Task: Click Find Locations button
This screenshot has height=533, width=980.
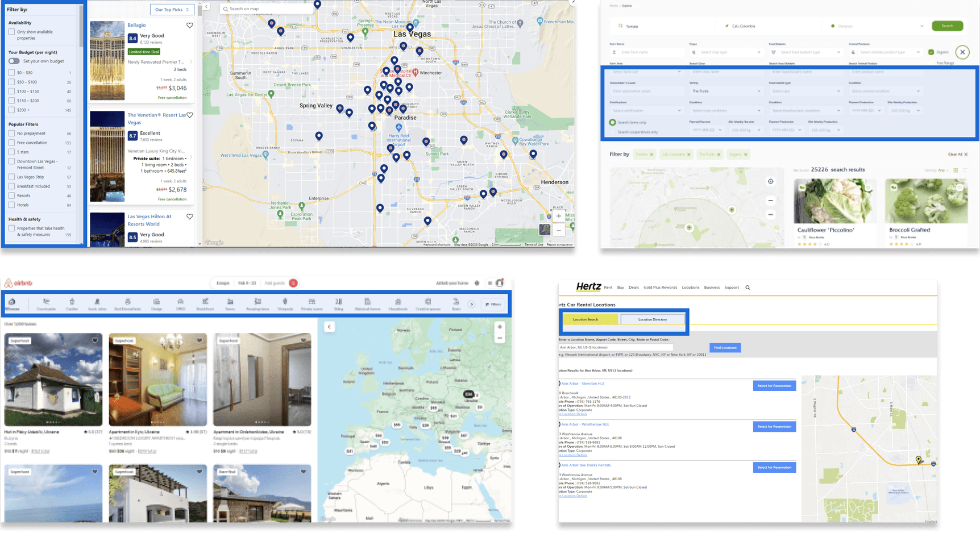Action: (725, 348)
